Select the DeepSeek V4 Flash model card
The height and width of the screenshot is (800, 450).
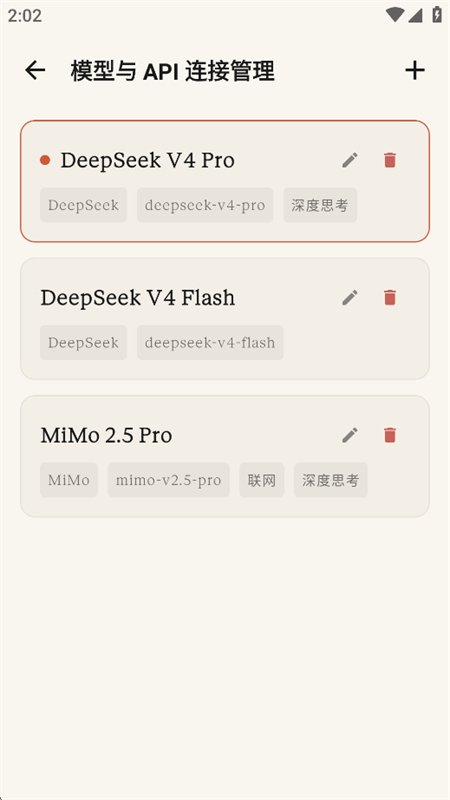225,319
